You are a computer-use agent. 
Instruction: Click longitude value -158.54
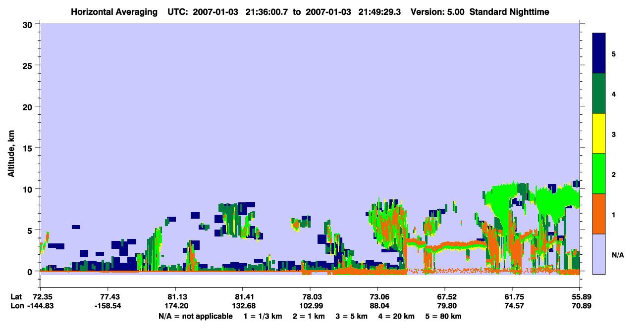[108, 306]
